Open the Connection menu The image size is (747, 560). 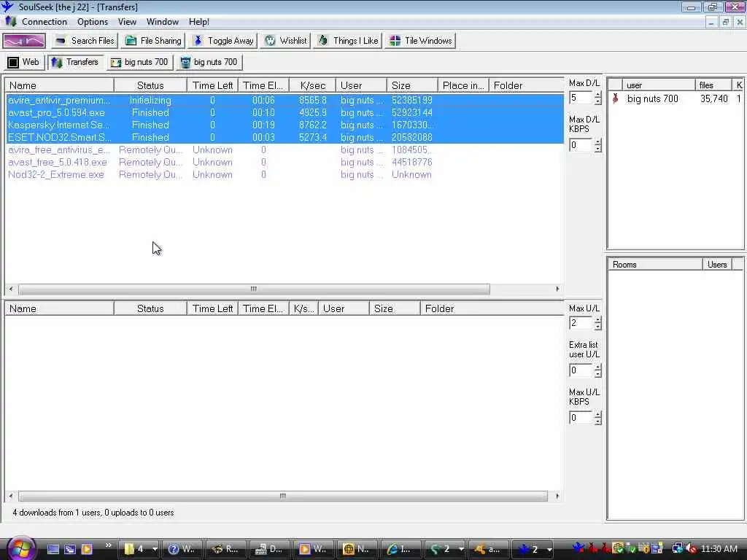click(x=44, y=22)
